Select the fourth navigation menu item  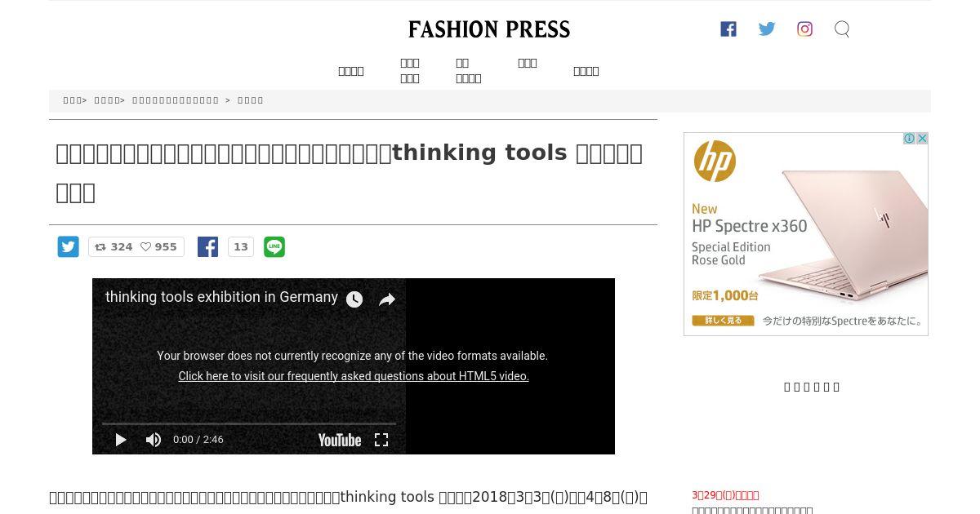click(528, 63)
